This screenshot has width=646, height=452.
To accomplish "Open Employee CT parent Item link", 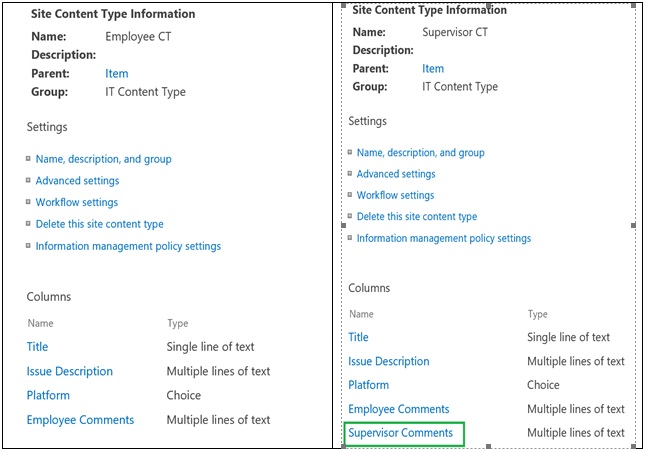I will 117,74.
